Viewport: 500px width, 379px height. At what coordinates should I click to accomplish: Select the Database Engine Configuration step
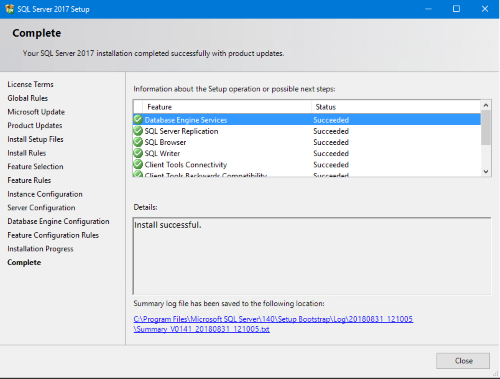point(58,221)
